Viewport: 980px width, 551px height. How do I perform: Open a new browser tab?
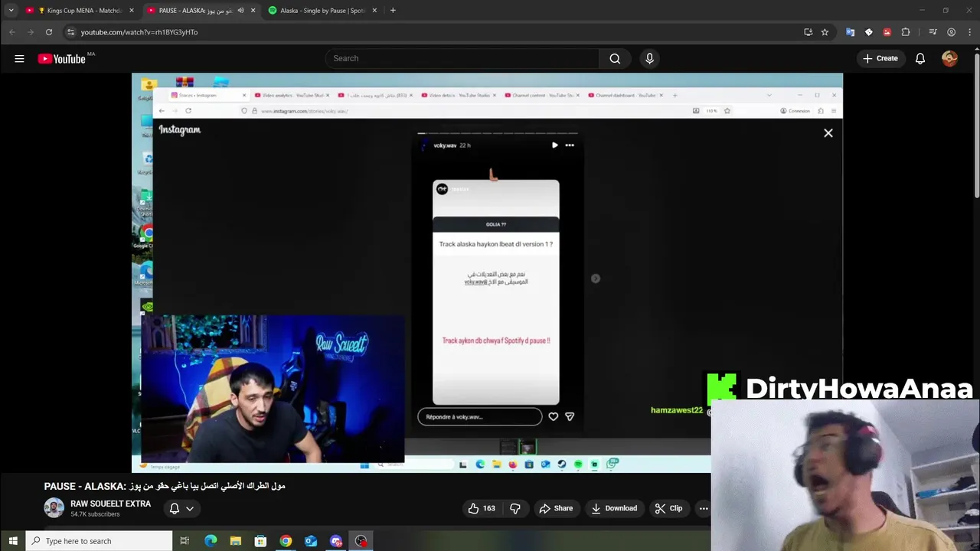(x=393, y=11)
